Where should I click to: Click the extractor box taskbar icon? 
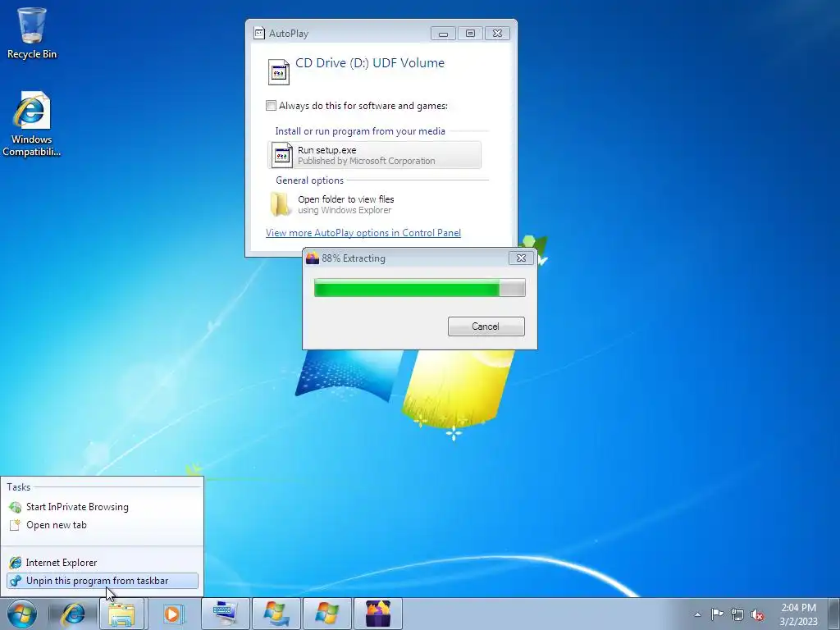[x=378, y=614]
